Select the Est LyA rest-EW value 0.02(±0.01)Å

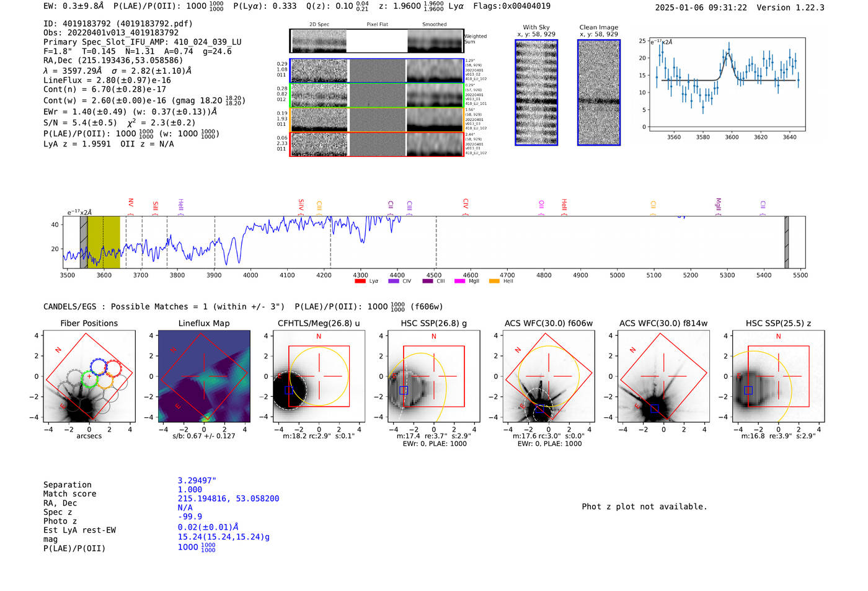coord(208,527)
